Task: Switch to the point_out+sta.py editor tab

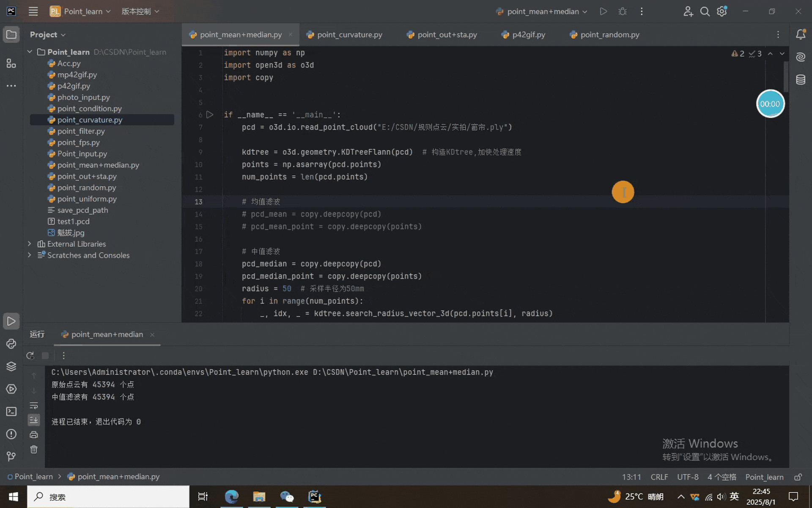Action: [x=442, y=35]
